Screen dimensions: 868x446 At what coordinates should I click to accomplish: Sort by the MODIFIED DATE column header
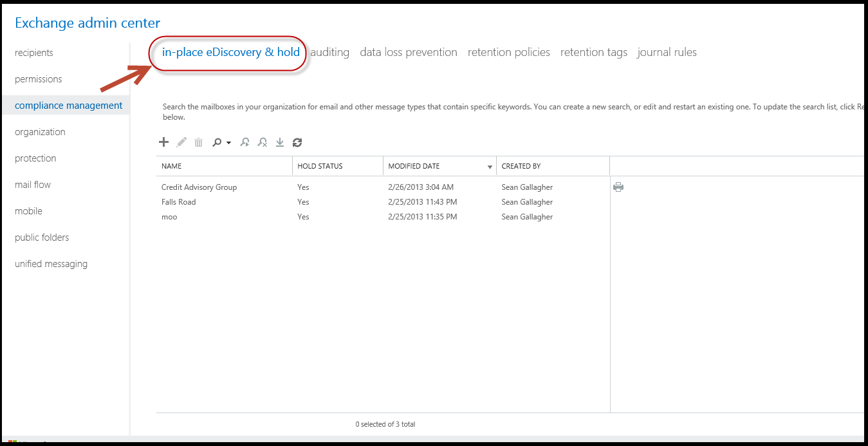click(x=439, y=166)
